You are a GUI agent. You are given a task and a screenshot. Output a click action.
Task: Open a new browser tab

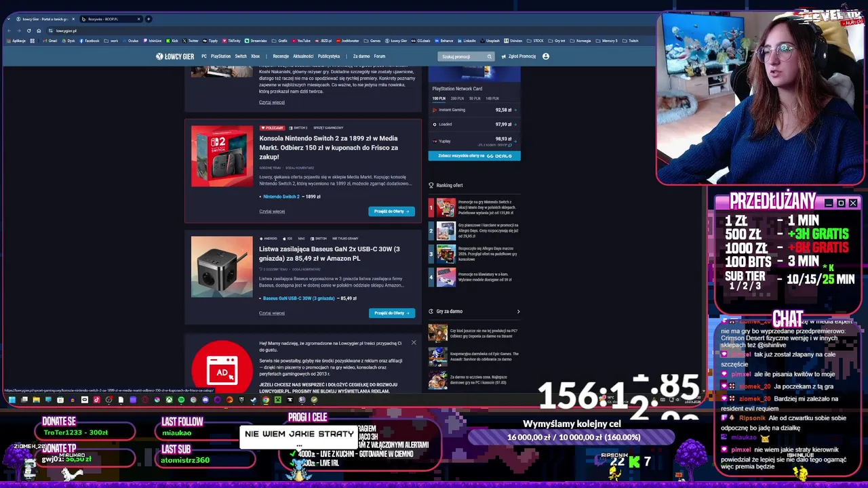coord(149,19)
